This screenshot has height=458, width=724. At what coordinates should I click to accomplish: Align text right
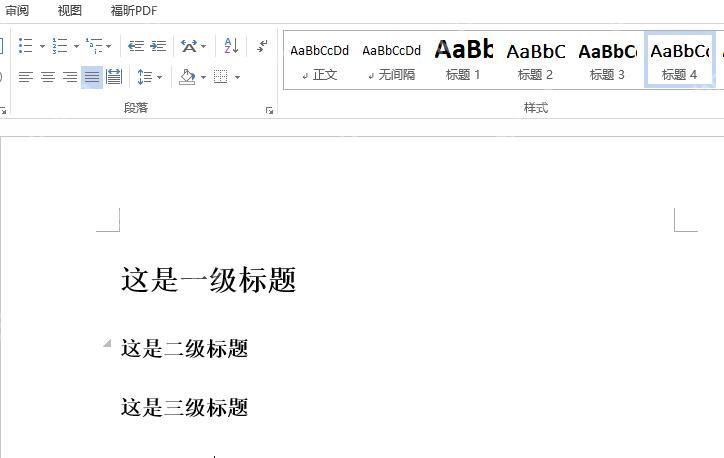point(70,77)
